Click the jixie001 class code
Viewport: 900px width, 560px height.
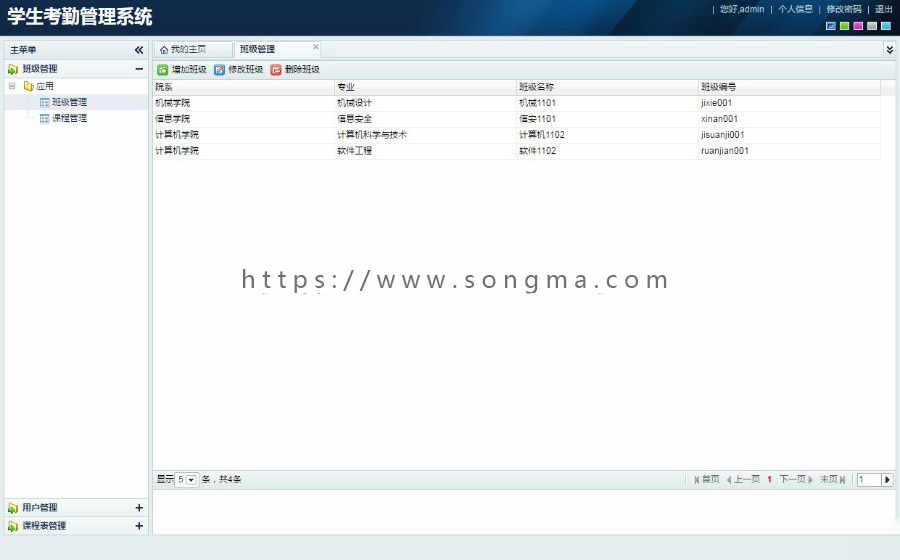click(716, 103)
